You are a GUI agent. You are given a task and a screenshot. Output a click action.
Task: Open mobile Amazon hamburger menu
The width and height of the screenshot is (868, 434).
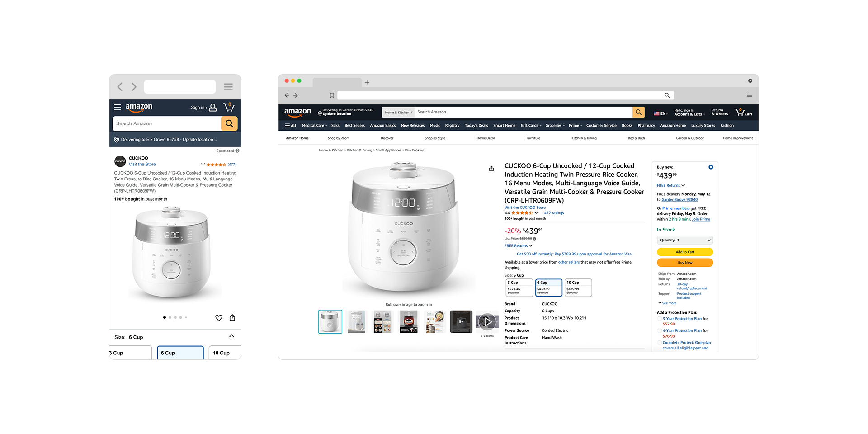click(x=118, y=107)
